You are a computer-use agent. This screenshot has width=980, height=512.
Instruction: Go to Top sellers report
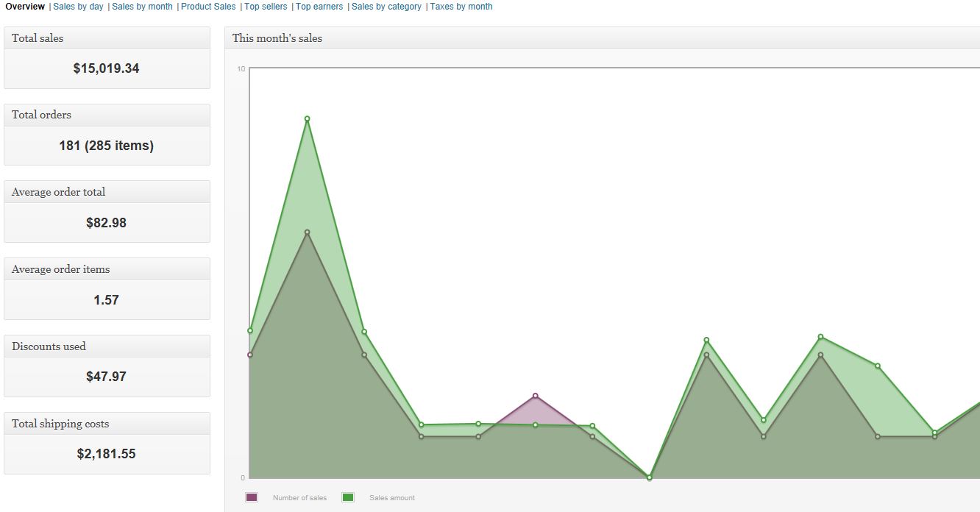pos(266,7)
